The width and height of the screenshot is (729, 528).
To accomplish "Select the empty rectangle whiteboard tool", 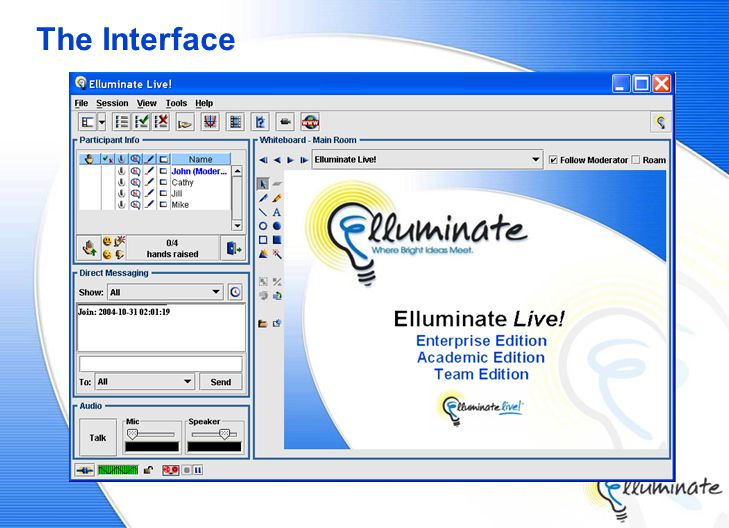I will (263, 240).
